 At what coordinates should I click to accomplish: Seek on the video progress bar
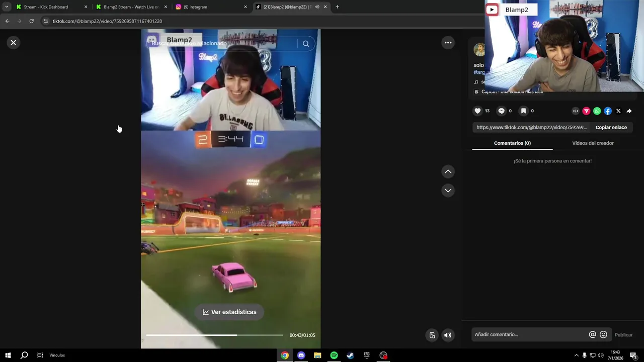click(x=215, y=335)
